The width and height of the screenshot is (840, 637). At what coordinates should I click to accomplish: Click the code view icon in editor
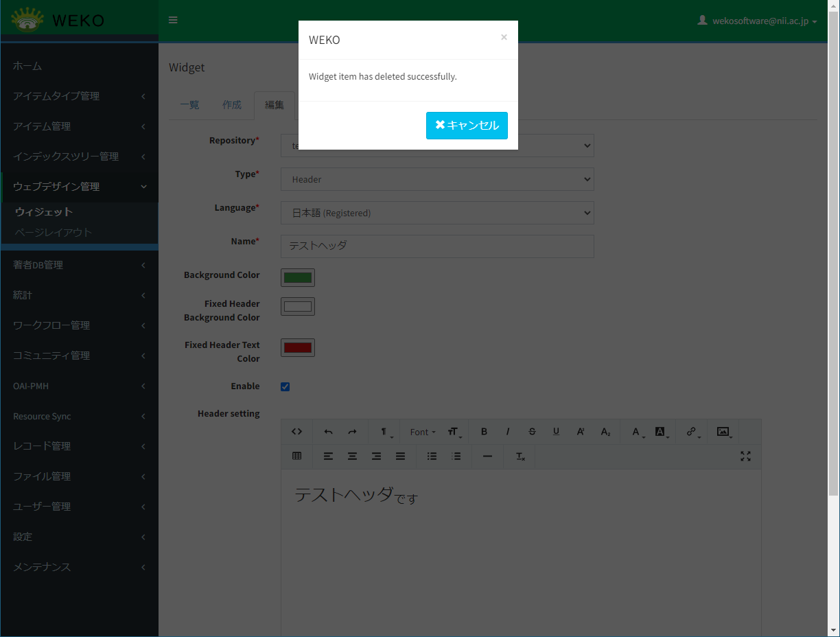click(x=296, y=432)
